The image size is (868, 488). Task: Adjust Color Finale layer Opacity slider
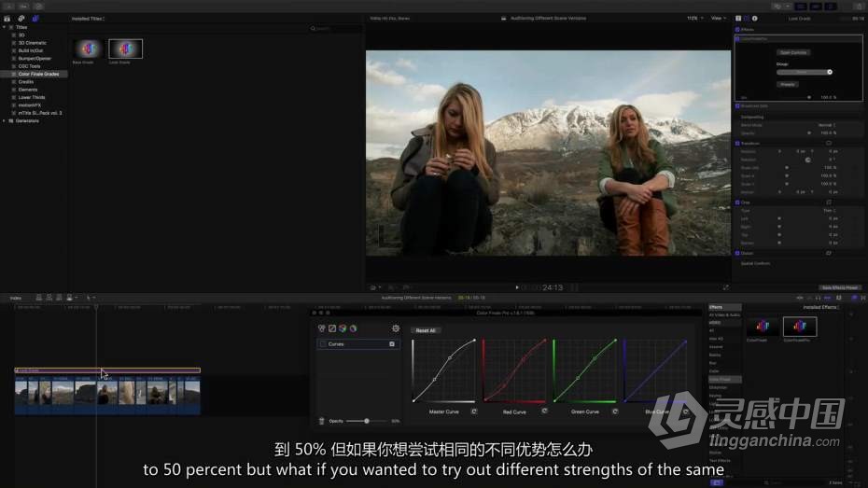click(x=367, y=421)
